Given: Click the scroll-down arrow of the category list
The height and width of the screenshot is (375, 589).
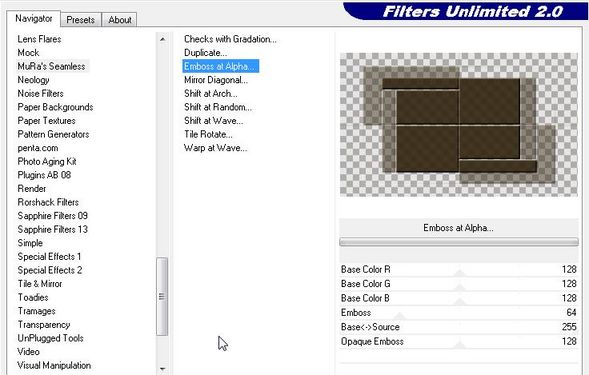Looking at the screenshot, I should [x=162, y=369].
